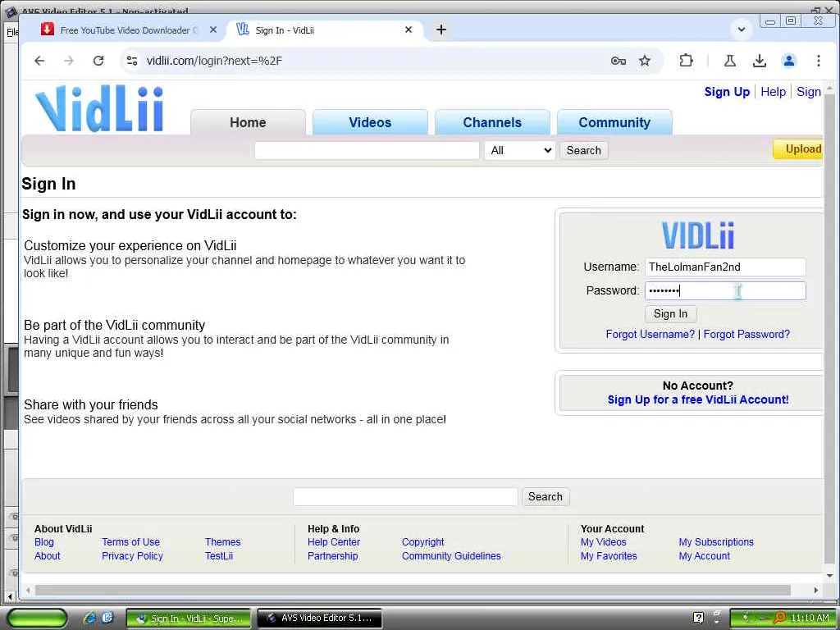
Task: Open the saved passwords key icon
Action: pyautogui.click(x=619, y=61)
